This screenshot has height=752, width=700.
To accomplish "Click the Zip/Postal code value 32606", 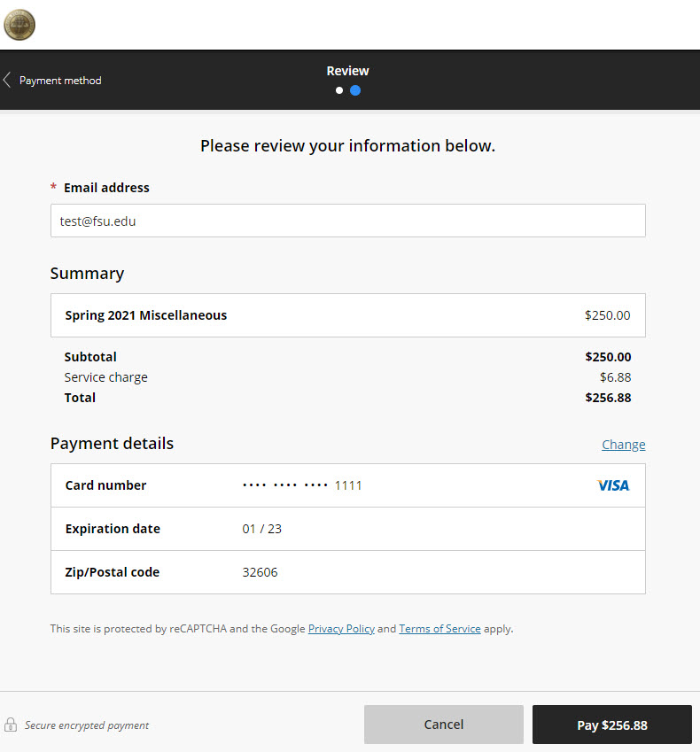I will [260, 571].
